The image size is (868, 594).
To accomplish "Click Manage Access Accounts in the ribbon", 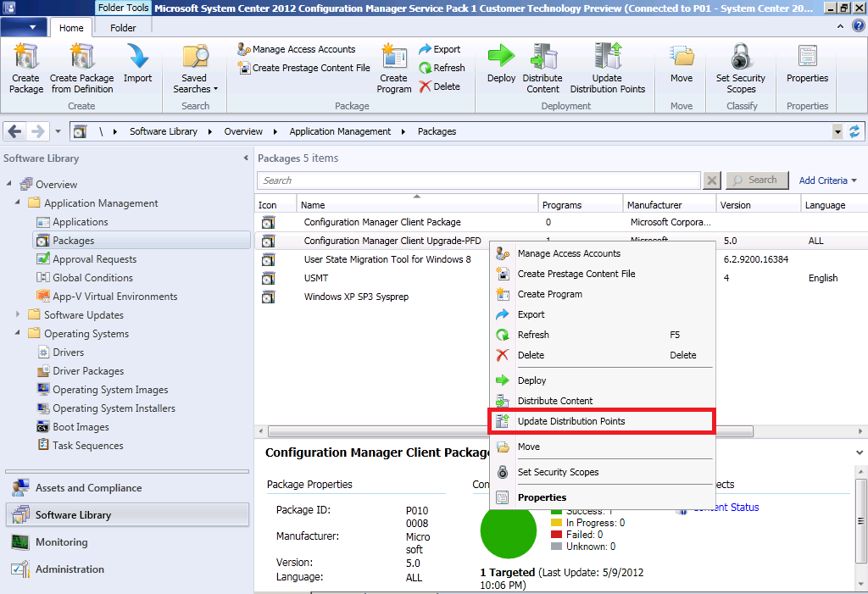I will pyautogui.click(x=297, y=49).
